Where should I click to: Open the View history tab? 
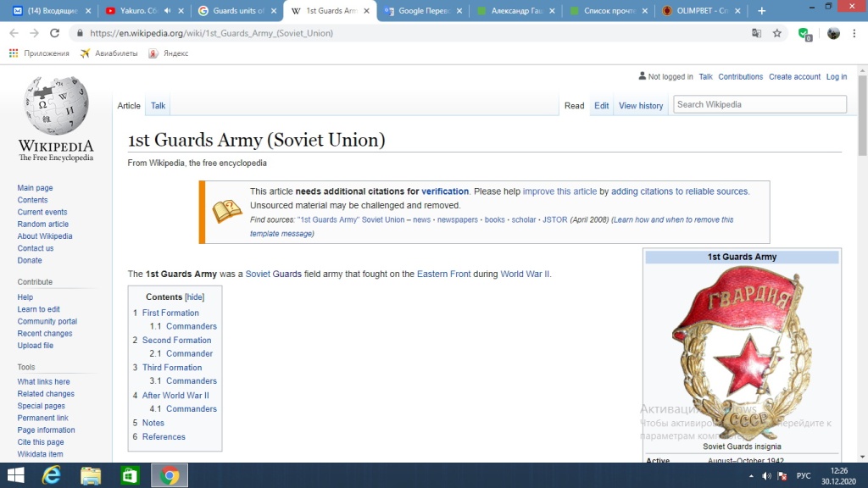641,106
